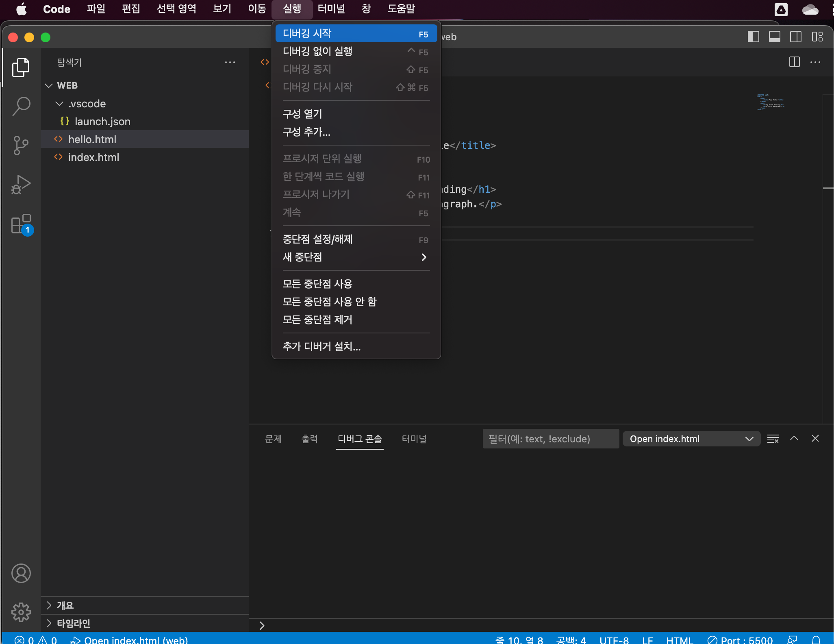Screen dimensions: 834x644
Task: Toggle the primary sidebar layout button
Action: click(753, 37)
